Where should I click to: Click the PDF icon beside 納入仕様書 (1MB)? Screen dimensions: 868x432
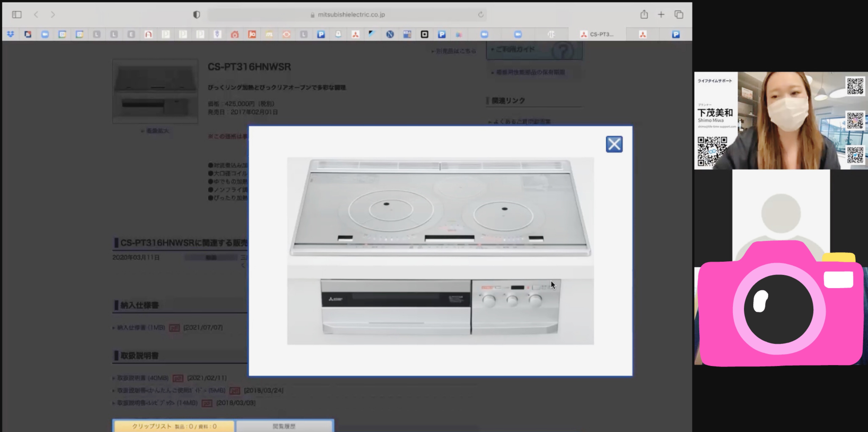click(x=174, y=328)
